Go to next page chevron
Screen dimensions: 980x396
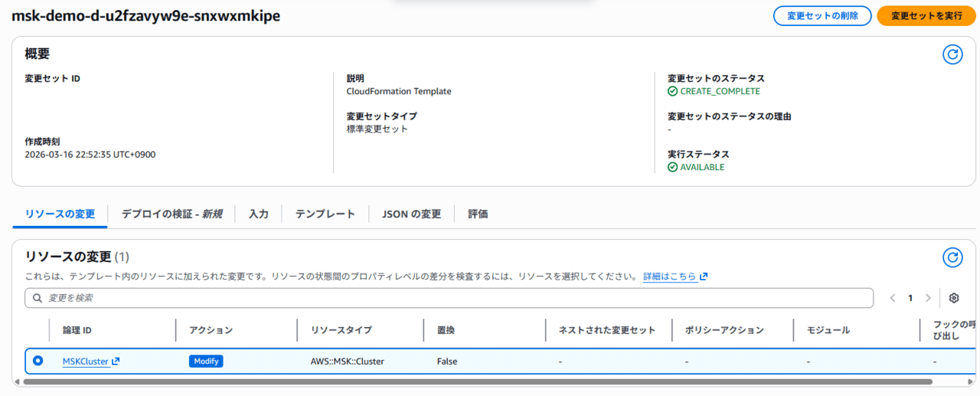click(x=928, y=298)
